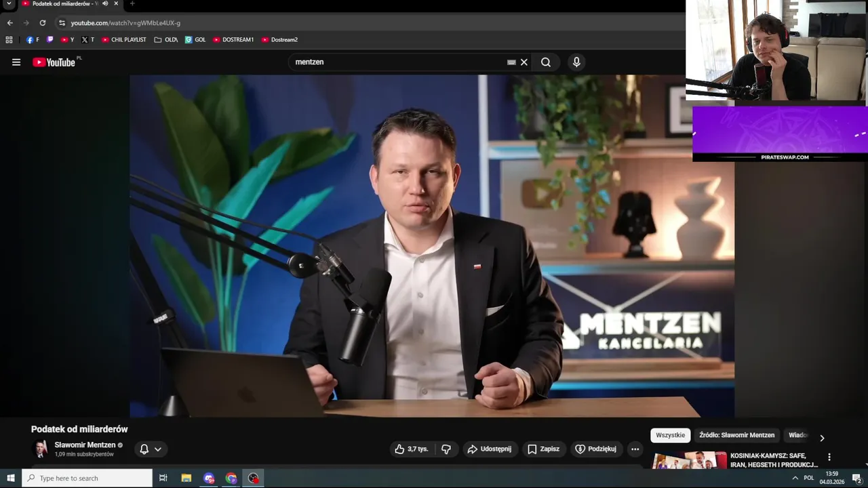Viewport: 868px width, 488px height.
Task: Dislike the video
Action: point(446,449)
